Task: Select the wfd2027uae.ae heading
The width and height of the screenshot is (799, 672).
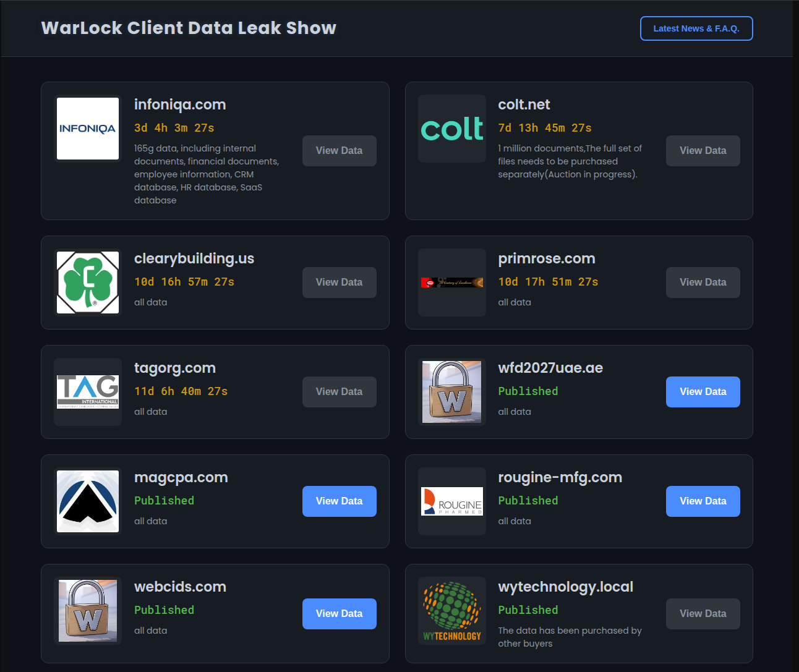Action: click(550, 368)
